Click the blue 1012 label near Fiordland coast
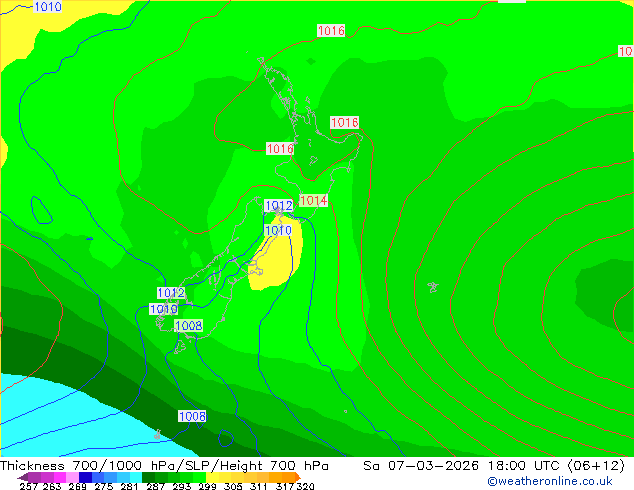Image resolution: width=634 pixels, height=490 pixels. 171,293
